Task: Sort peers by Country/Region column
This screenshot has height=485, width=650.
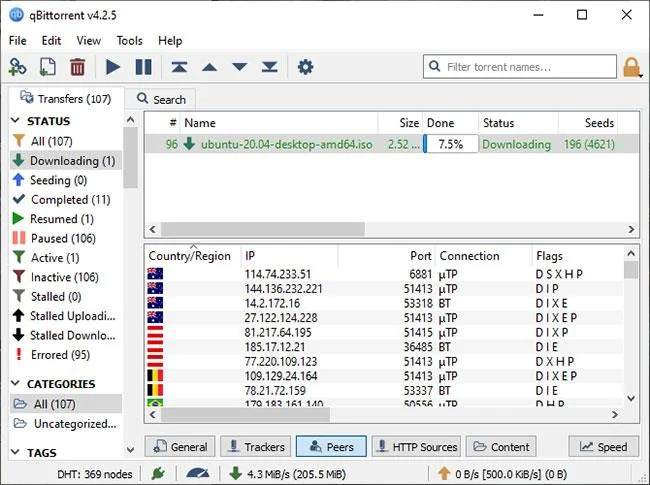Action: (x=193, y=256)
